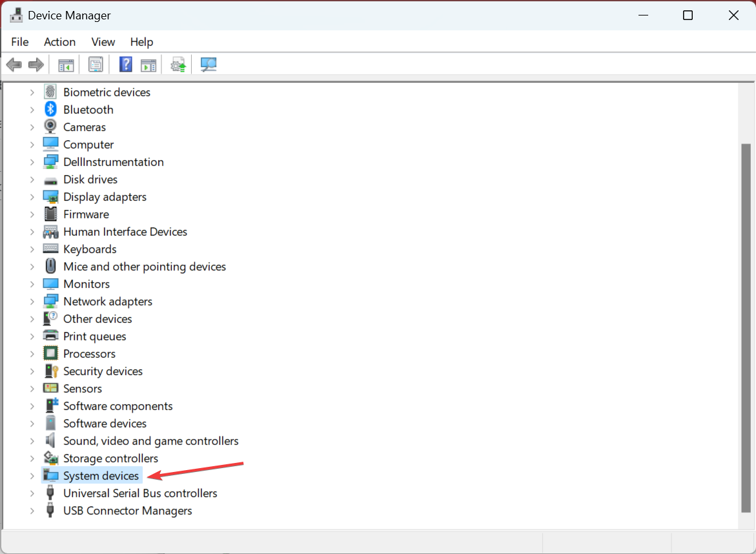Viewport: 756px width, 554px height.
Task: Expand the Biometric devices node
Action: tap(32, 92)
